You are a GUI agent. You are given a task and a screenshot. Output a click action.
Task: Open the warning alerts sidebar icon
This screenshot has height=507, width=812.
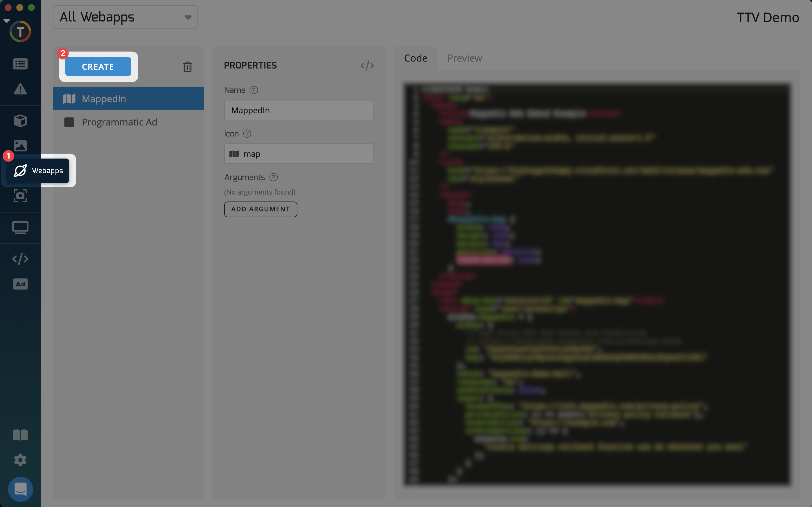coord(20,89)
